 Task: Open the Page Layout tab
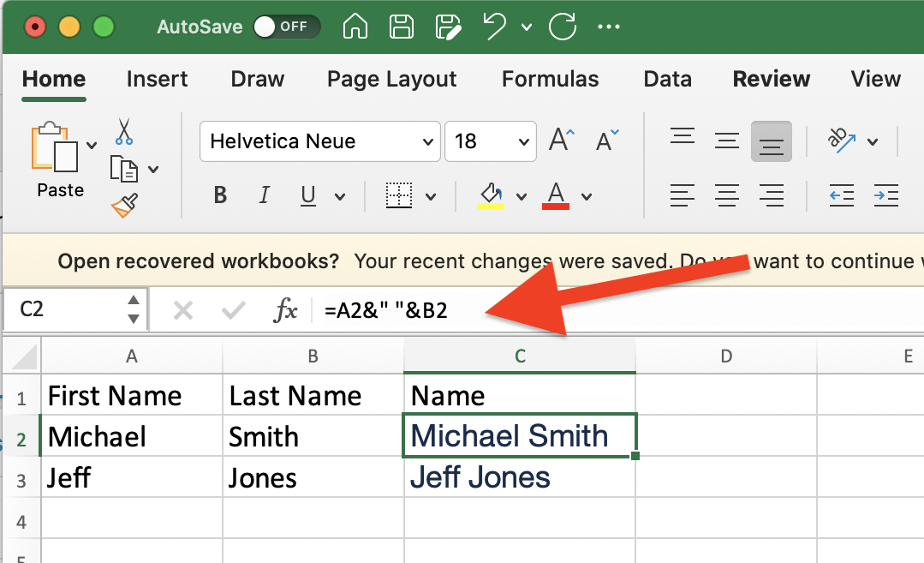point(391,80)
